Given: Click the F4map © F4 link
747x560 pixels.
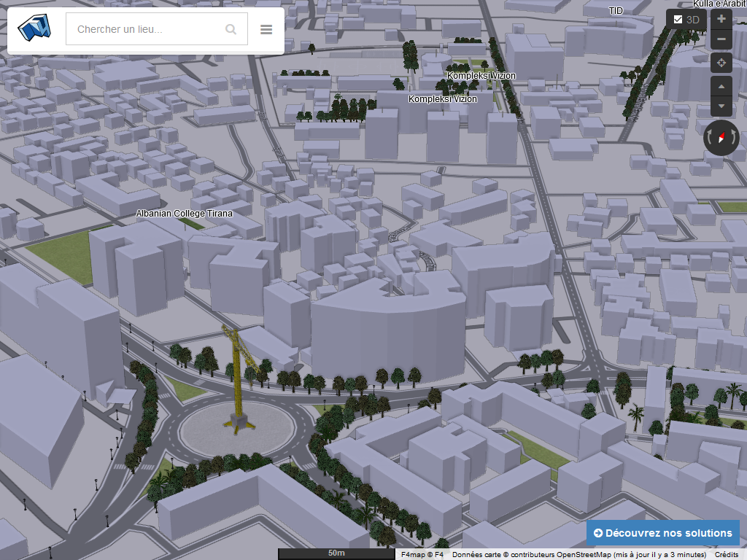Looking at the screenshot, I should (422, 555).
